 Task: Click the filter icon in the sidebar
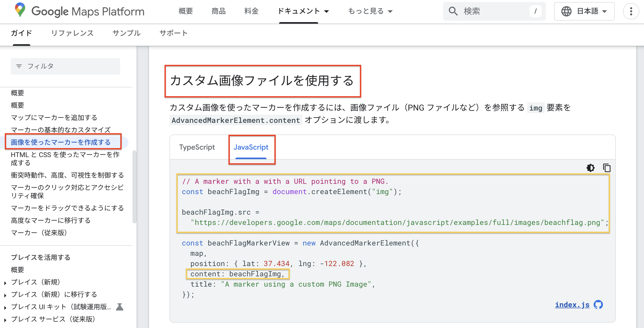point(19,66)
